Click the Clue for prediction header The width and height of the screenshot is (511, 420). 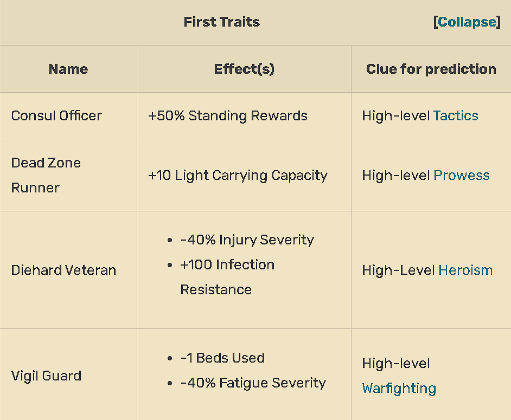click(431, 69)
